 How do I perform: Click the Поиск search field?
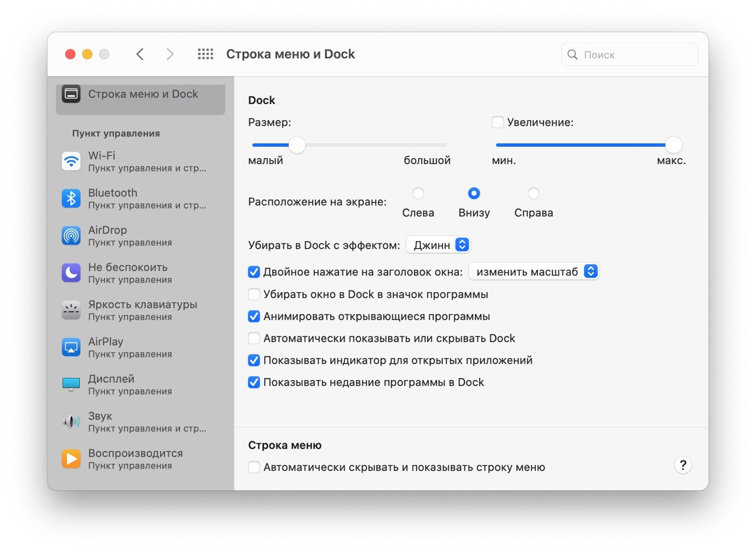click(630, 54)
